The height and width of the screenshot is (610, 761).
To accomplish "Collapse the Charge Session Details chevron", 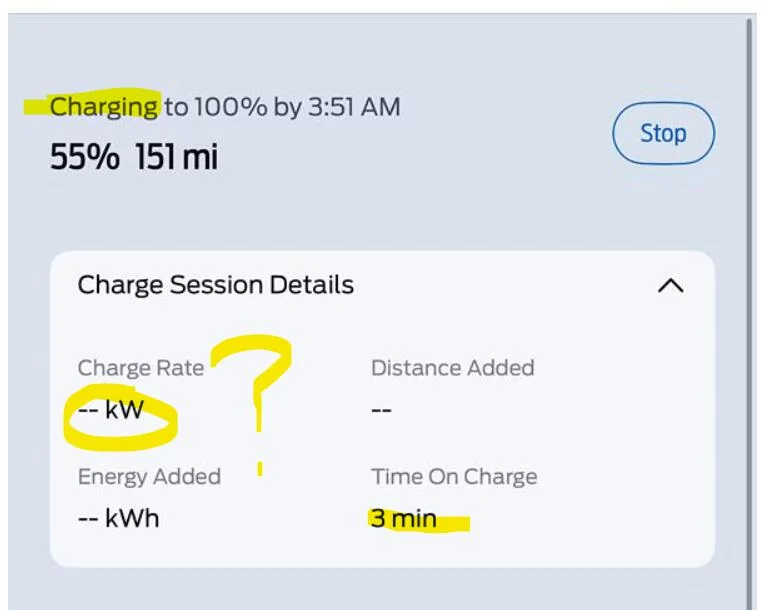I will [670, 286].
